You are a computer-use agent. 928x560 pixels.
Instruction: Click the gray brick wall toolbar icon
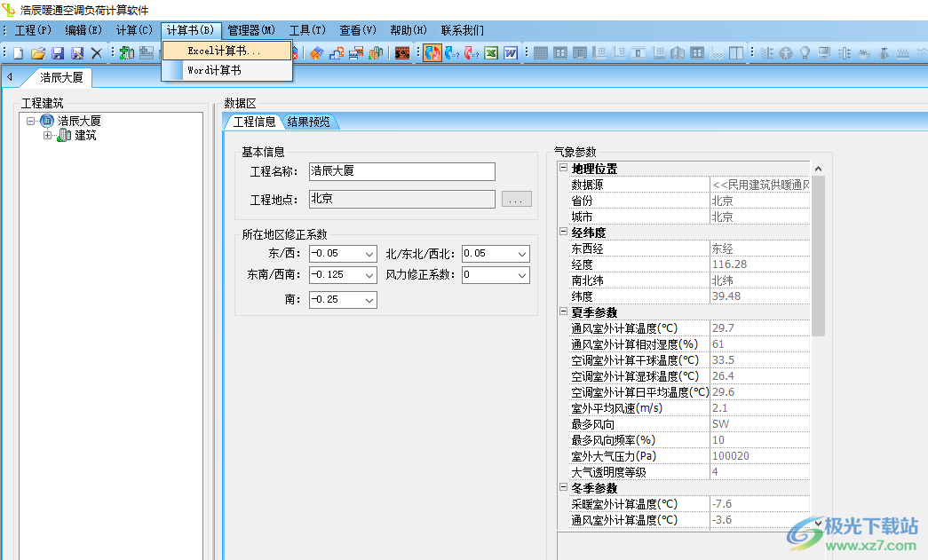point(540,53)
